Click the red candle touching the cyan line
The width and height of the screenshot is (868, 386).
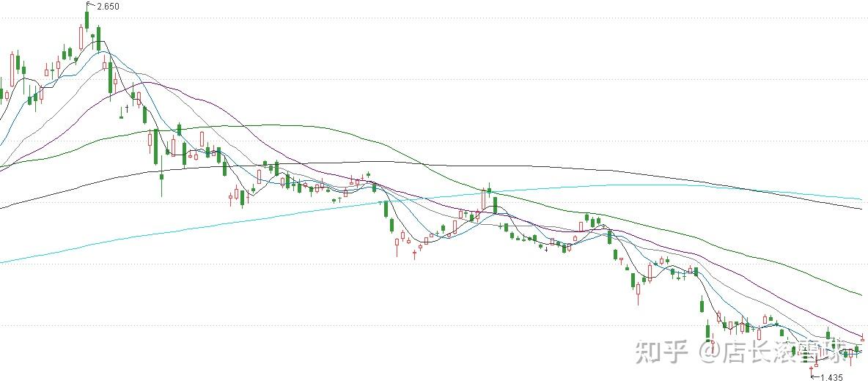coord(483,198)
